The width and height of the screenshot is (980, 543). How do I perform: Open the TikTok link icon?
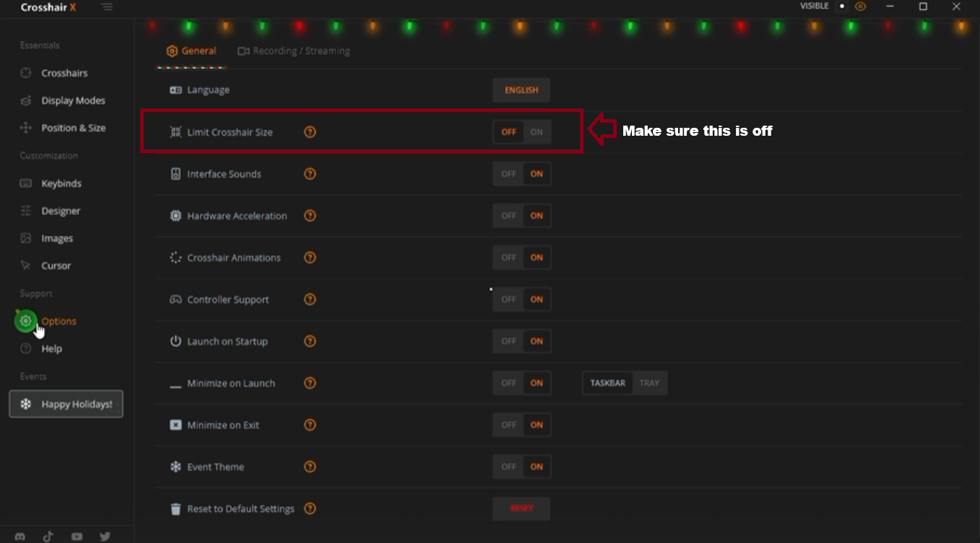[48, 537]
